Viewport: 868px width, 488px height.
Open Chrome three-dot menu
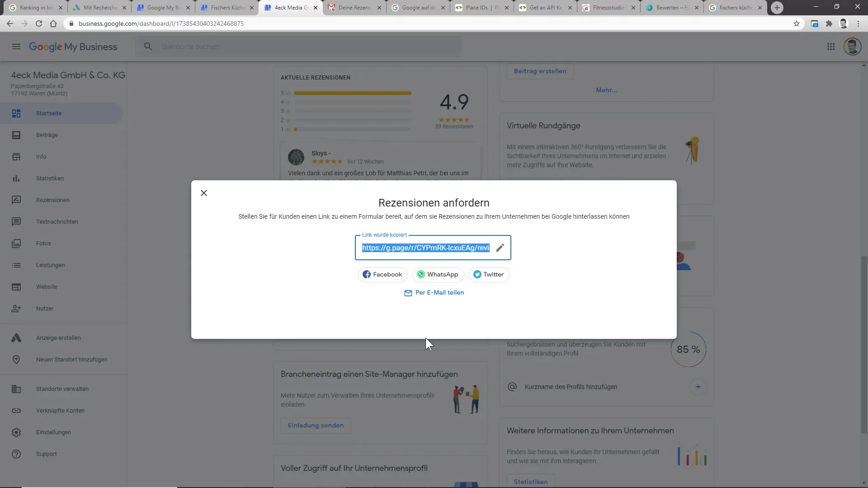click(x=858, y=23)
